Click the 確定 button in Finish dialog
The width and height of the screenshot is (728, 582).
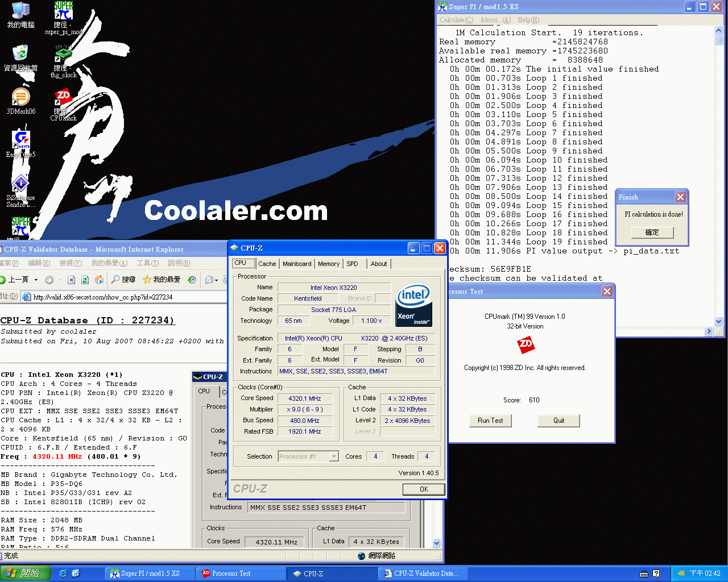652,232
